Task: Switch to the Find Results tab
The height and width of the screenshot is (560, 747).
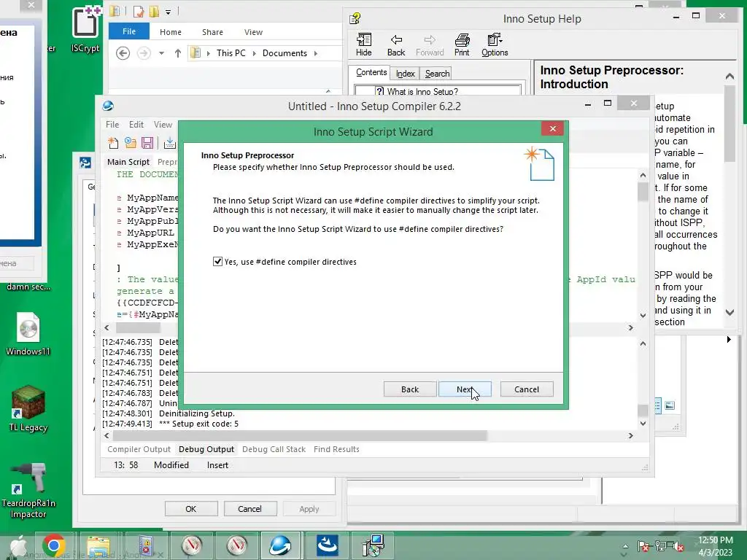Action: coord(336,449)
